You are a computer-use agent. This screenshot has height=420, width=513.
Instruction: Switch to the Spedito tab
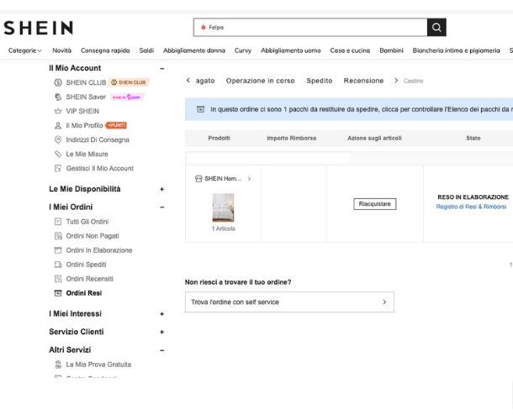320,81
